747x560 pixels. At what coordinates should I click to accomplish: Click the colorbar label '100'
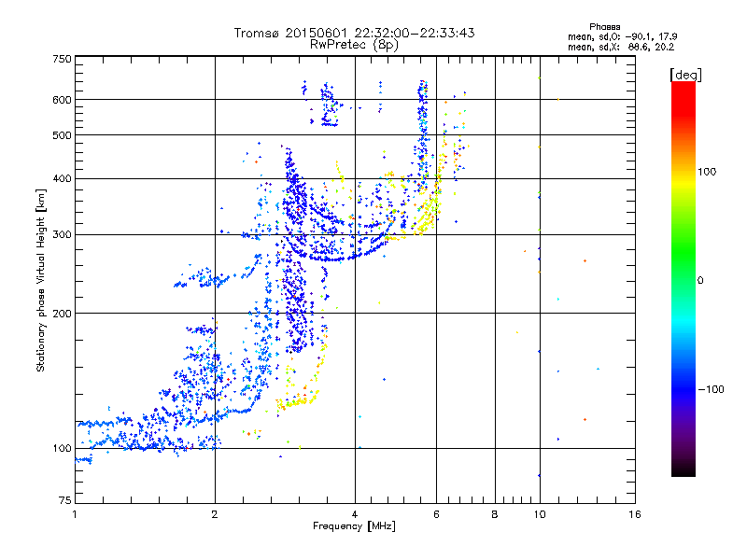click(x=707, y=172)
